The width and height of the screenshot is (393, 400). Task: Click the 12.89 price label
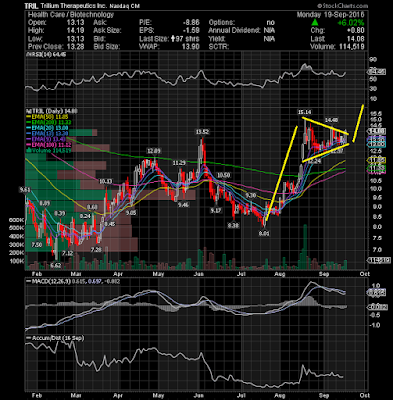(154, 151)
